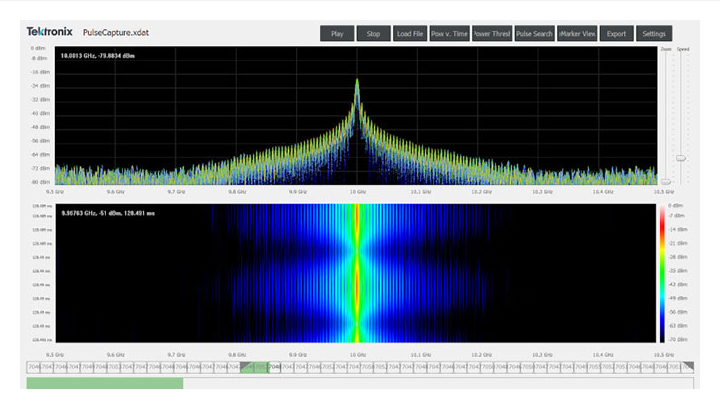720x409 pixels.
Task: Click the PulseCapture.xdat file name
Action: pyautogui.click(x=116, y=33)
